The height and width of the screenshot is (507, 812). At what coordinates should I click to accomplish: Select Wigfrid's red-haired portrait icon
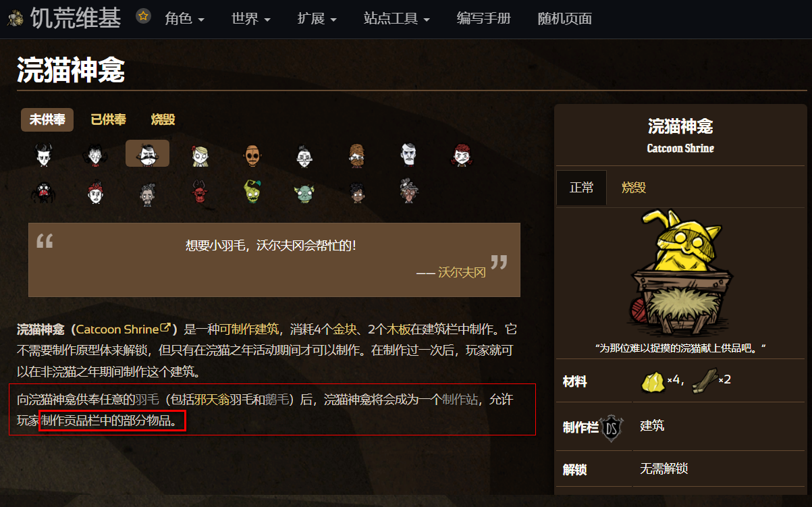click(x=461, y=155)
